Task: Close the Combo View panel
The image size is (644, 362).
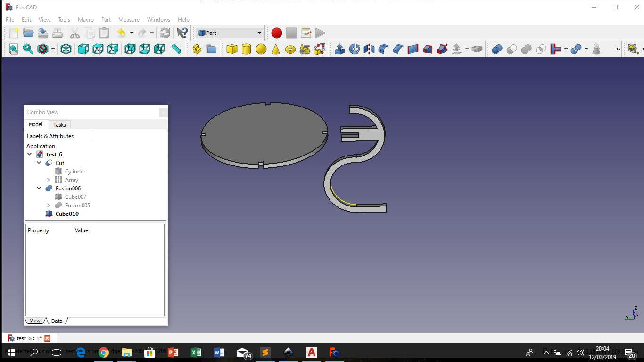Action: click(x=163, y=112)
